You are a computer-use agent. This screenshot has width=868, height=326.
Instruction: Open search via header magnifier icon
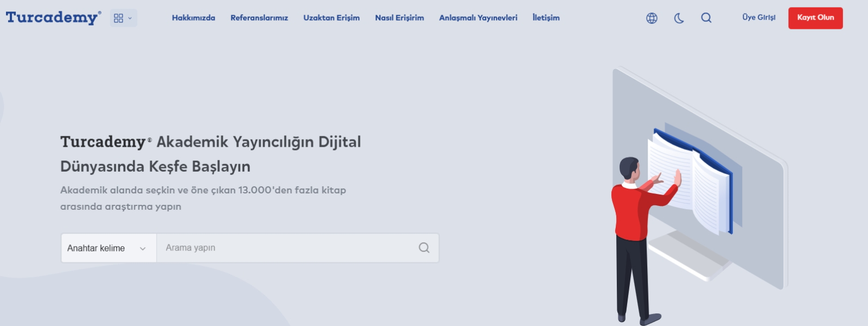706,18
